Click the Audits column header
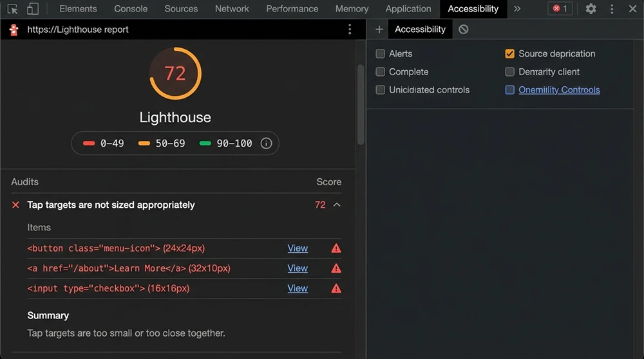 click(x=24, y=182)
